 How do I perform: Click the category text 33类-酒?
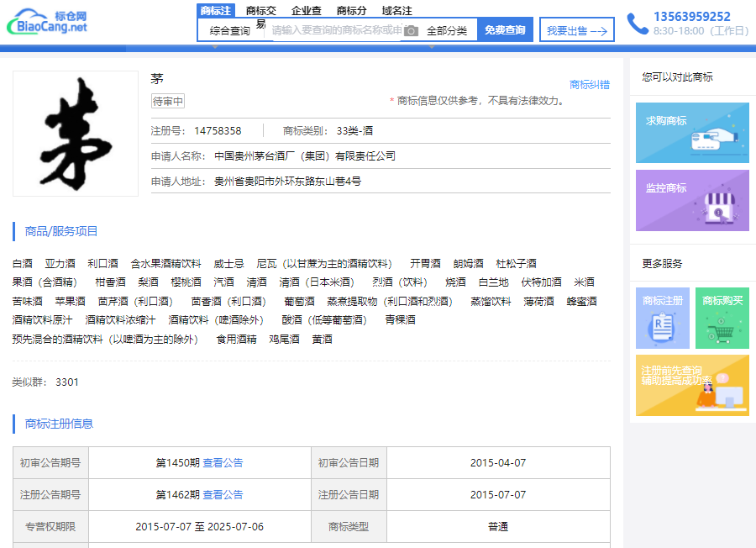354,131
